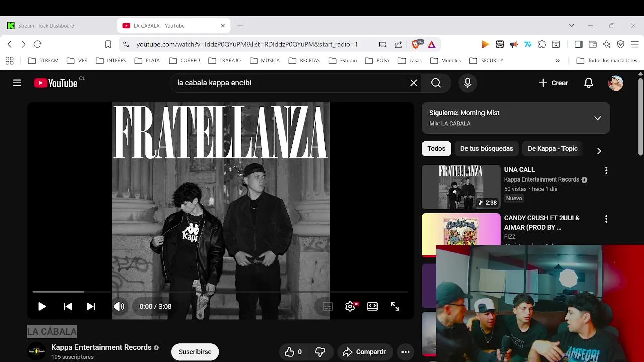Select the De tus búsquedas chip
644x362 pixels.
[x=487, y=148]
